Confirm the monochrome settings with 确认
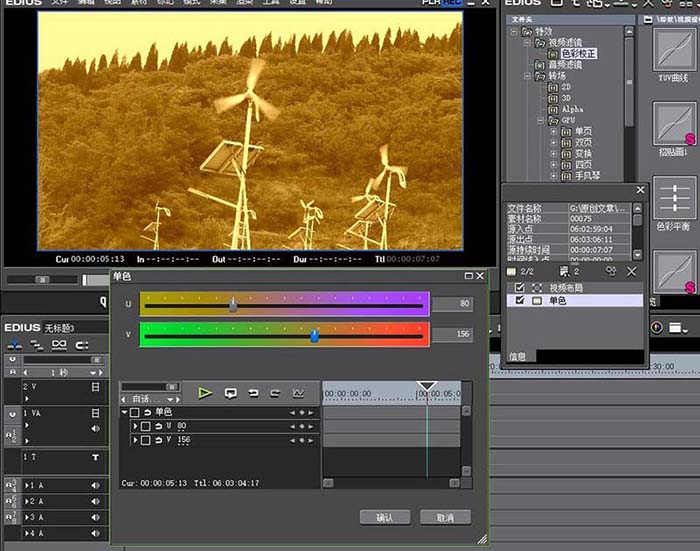The height and width of the screenshot is (551, 700). pos(385,518)
